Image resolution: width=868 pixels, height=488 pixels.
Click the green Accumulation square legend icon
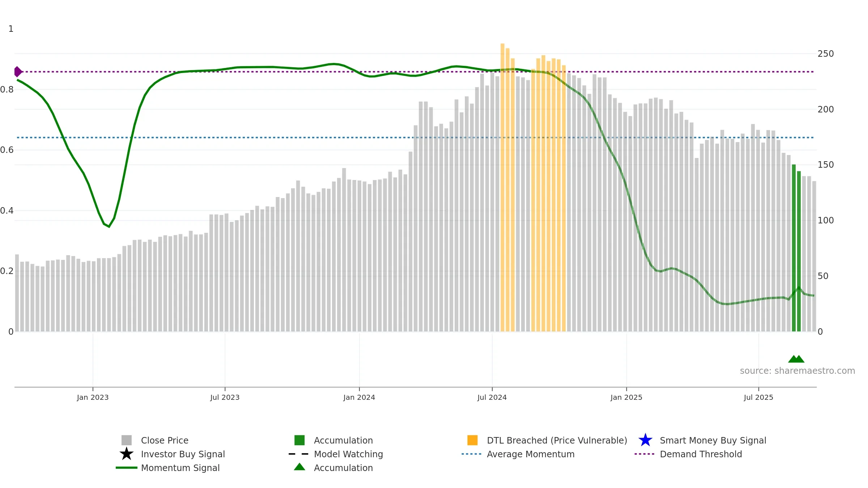coord(299,440)
